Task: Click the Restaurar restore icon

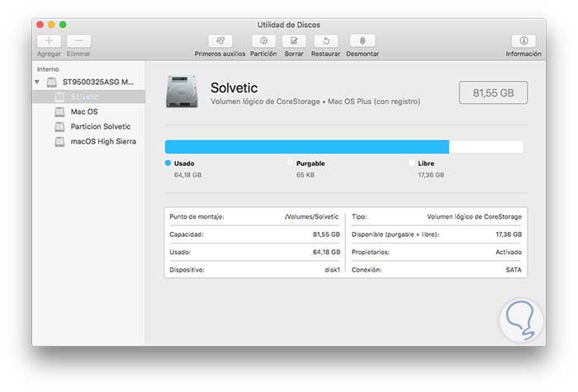Action: tap(326, 41)
